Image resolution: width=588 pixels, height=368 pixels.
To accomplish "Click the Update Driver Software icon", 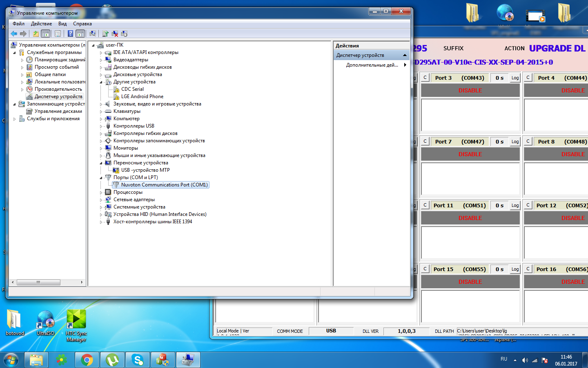I will pyautogui.click(x=105, y=34).
